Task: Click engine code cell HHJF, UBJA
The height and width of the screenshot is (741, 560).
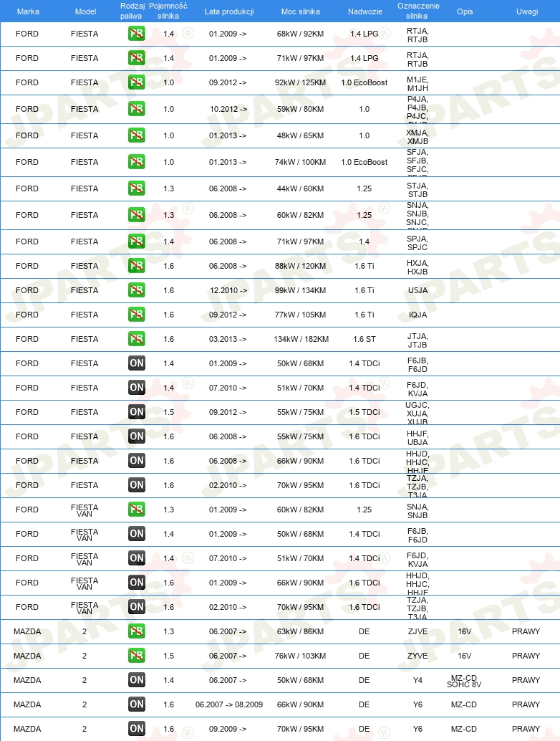Action: (x=417, y=438)
